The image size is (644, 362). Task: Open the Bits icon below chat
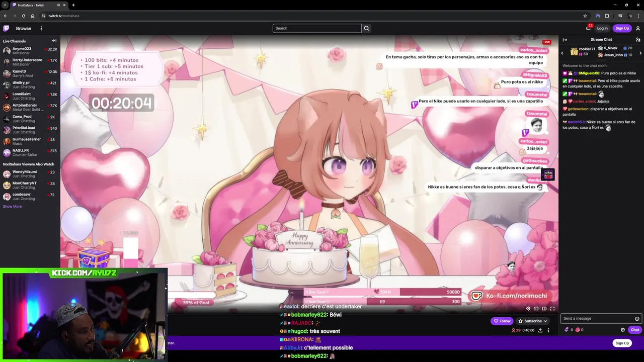[x=567, y=330]
